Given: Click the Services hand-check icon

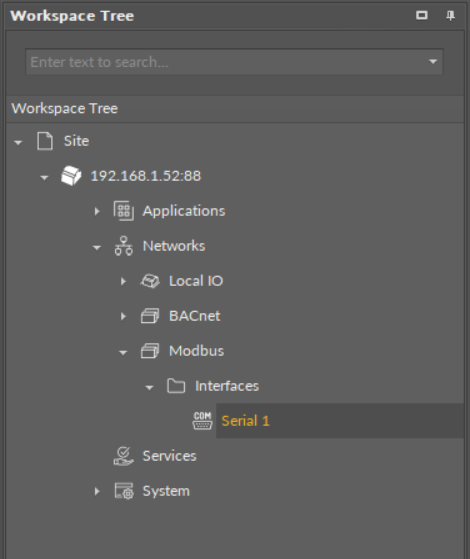Looking at the screenshot, I should pos(124,456).
